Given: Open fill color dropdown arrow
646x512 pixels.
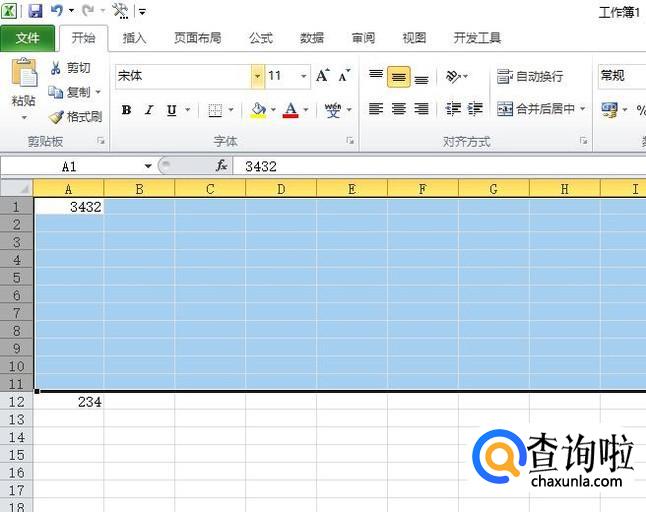Looking at the screenshot, I should [273, 110].
